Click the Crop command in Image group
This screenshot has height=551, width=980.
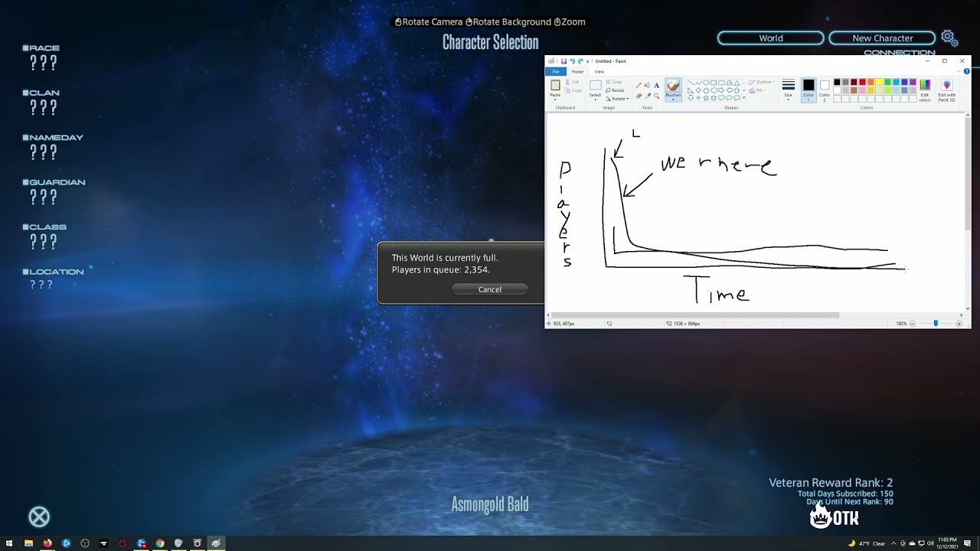pyautogui.click(x=614, y=82)
